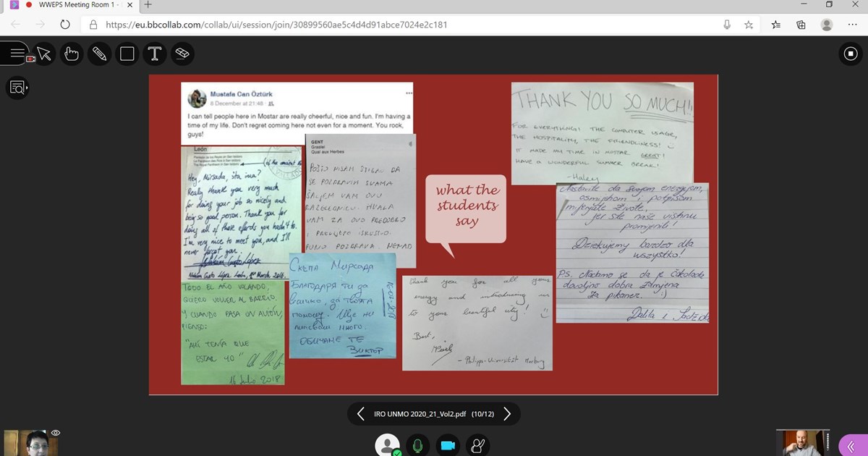Advance to next slide in PDF
The width and height of the screenshot is (868, 456).
(507, 414)
